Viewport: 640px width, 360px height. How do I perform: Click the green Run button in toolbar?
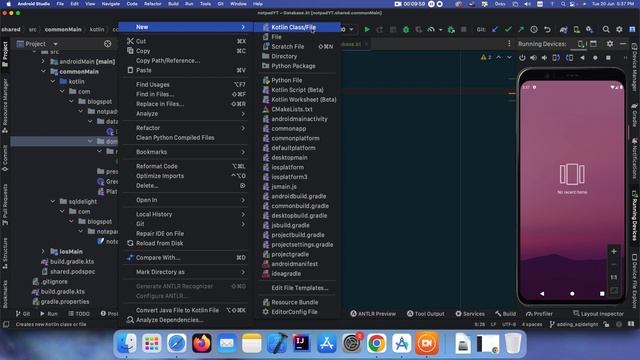pyautogui.click(x=367, y=29)
